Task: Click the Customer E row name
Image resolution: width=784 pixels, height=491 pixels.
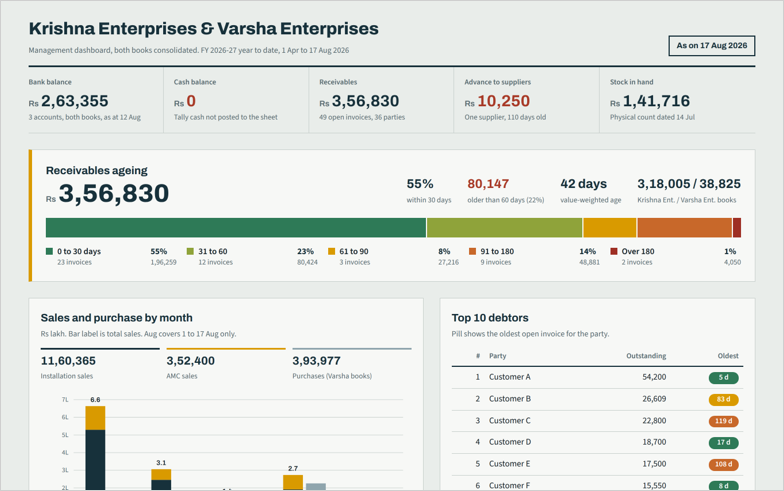Action: coord(510,464)
